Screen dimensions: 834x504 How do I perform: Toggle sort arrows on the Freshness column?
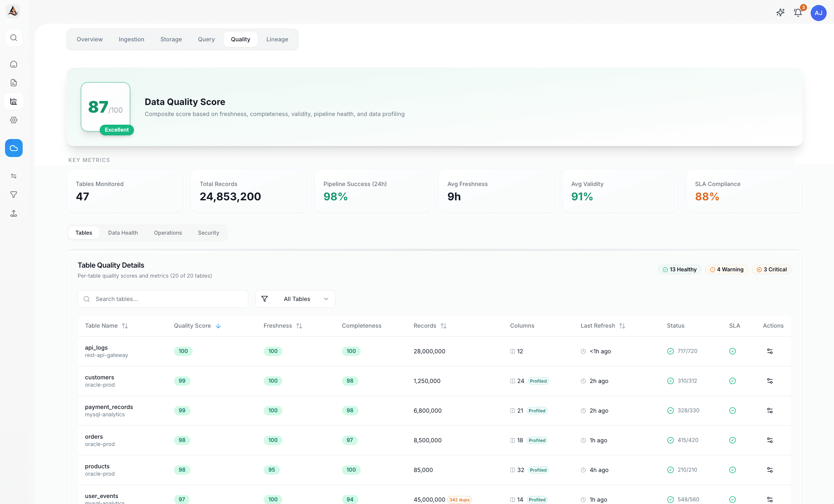[299, 326]
